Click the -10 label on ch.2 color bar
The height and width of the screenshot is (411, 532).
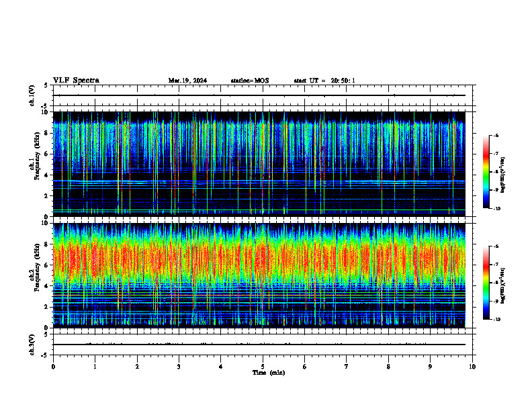496,320
